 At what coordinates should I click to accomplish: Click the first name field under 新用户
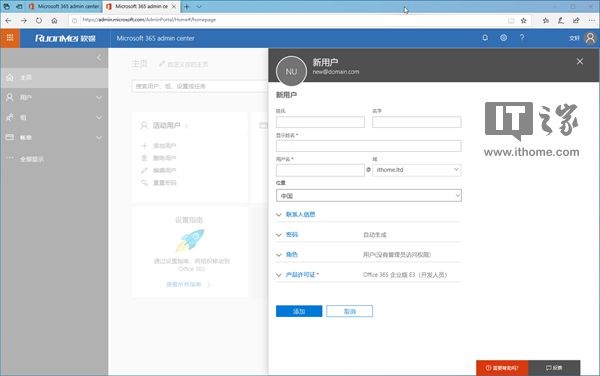pos(320,122)
